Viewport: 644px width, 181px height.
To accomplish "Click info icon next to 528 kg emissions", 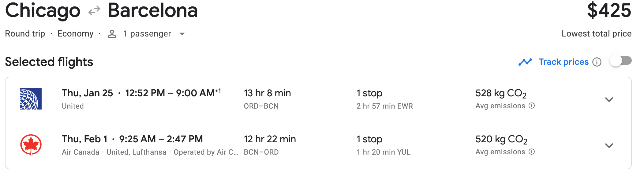I will point(532,106).
